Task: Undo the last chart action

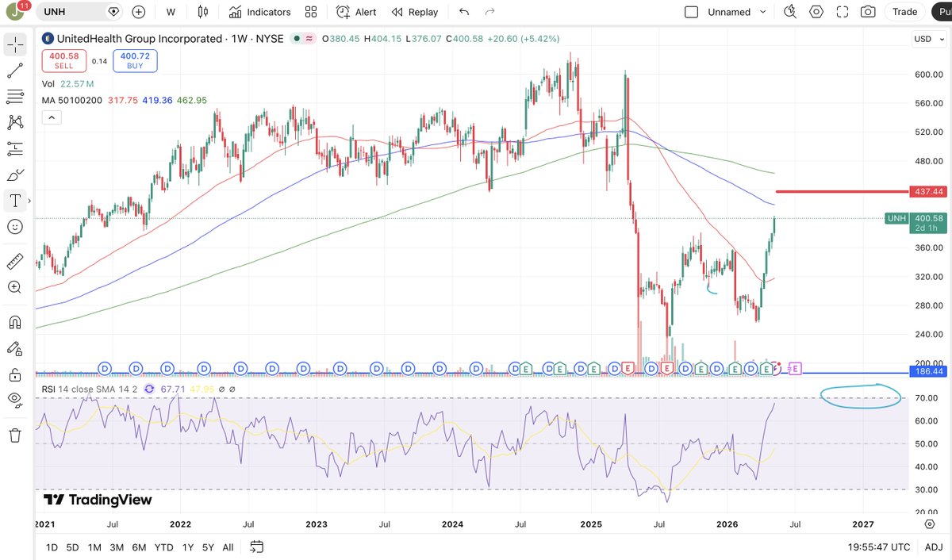Action: [464, 12]
